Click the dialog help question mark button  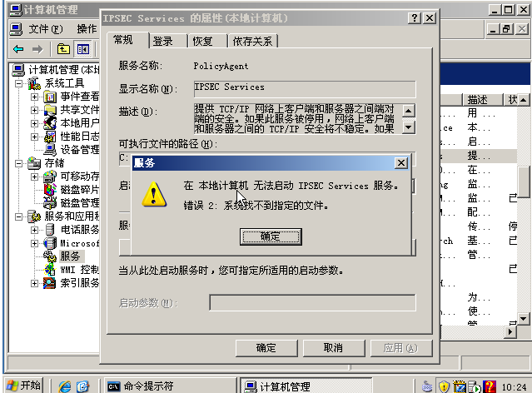point(415,18)
